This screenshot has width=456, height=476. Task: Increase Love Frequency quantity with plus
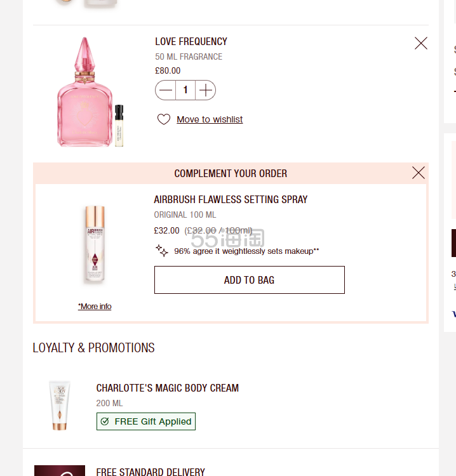click(x=205, y=90)
